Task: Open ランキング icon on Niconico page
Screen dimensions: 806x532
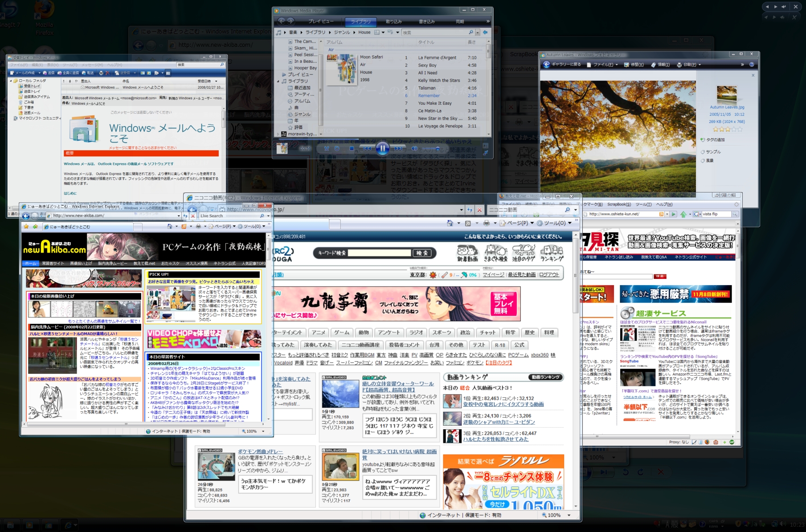Action: 552,253
